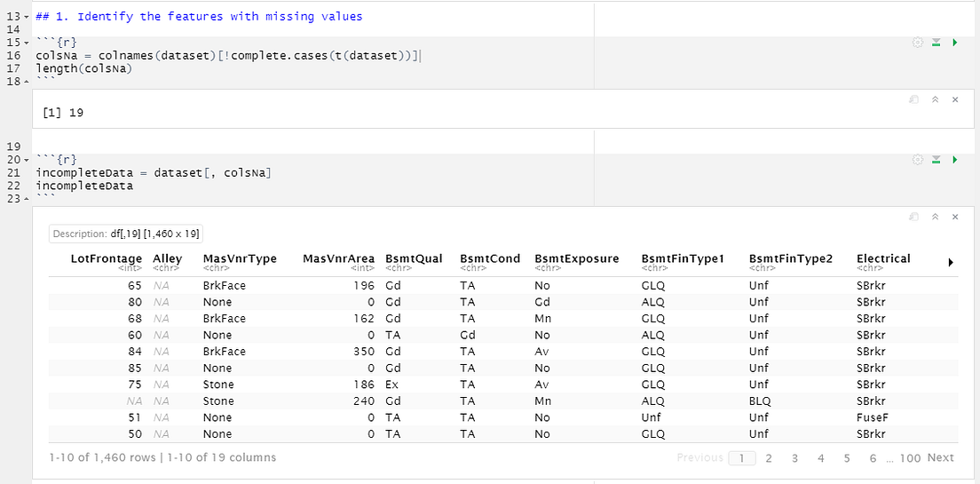The image size is (980, 484).
Task: Click the FuseF value in Electrical column
Action: coord(873,417)
